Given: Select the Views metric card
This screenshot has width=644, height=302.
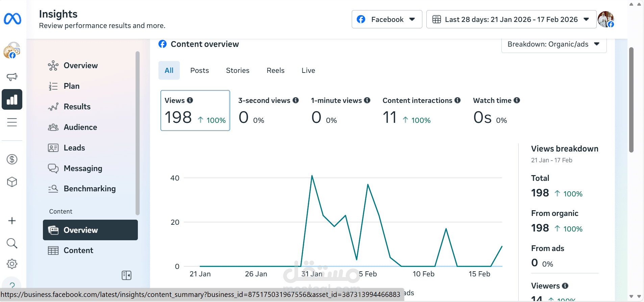Looking at the screenshot, I should [195, 110].
